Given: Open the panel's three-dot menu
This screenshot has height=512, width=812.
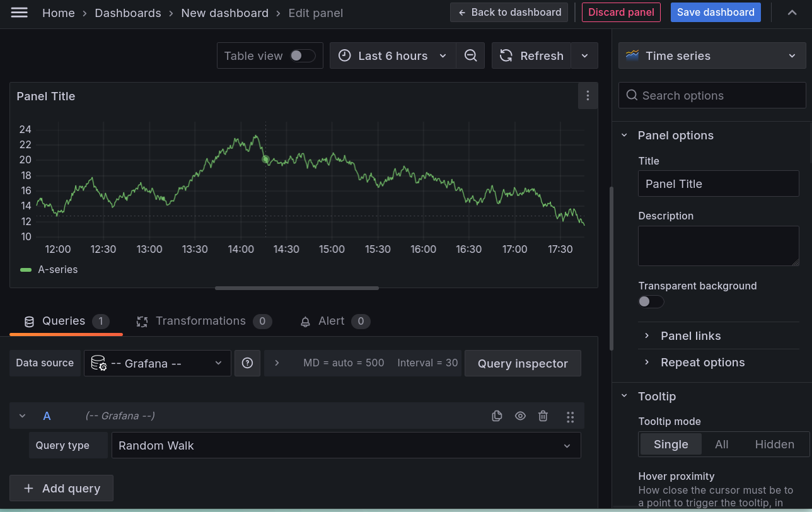Looking at the screenshot, I should pos(588,96).
